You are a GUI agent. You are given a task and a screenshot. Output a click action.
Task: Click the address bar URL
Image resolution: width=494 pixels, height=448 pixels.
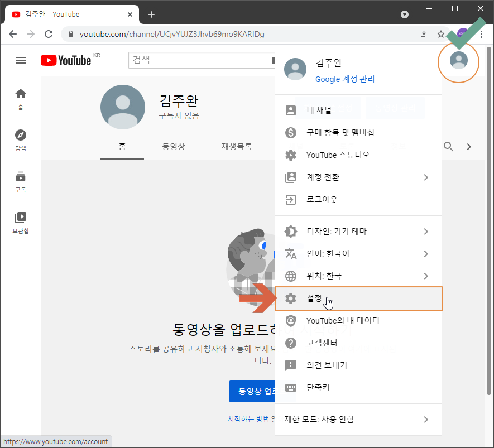click(x=172, y=34)
